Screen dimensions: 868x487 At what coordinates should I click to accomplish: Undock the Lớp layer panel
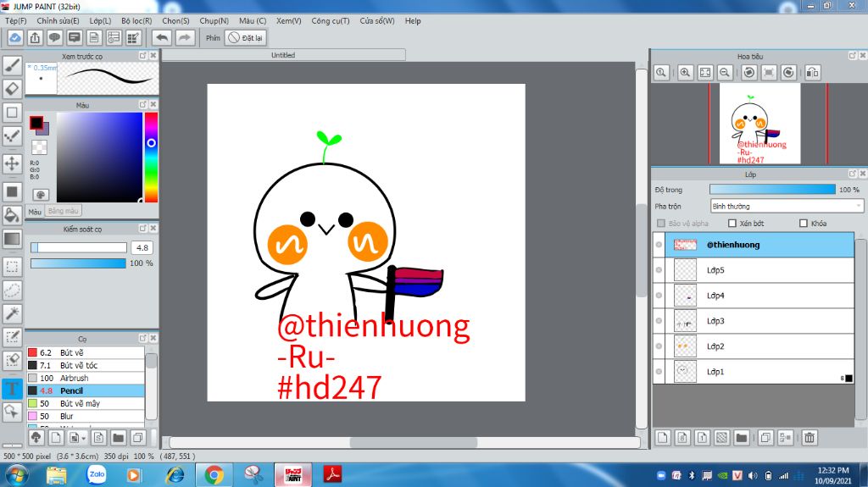click(853, 174)
